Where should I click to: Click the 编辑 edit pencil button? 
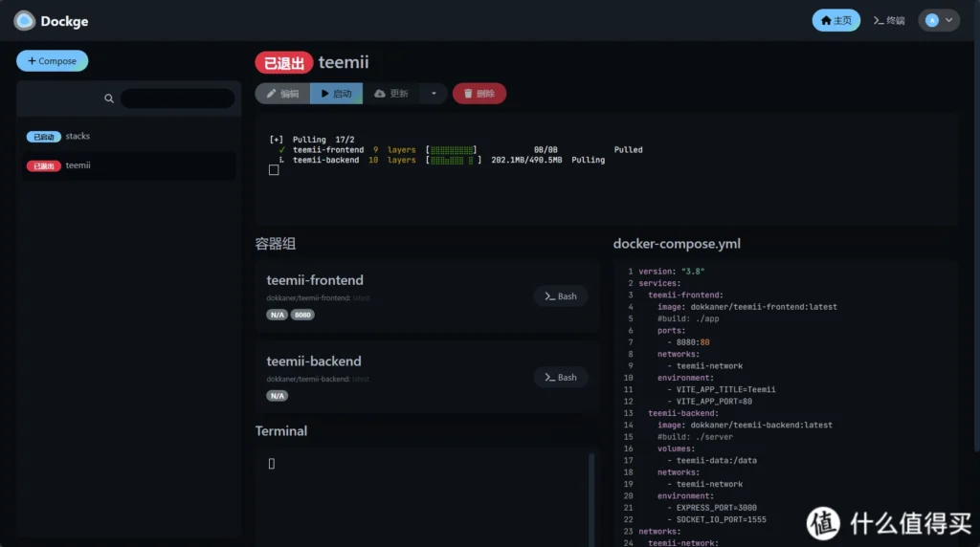pyautogui.click(x=282, y=94)
